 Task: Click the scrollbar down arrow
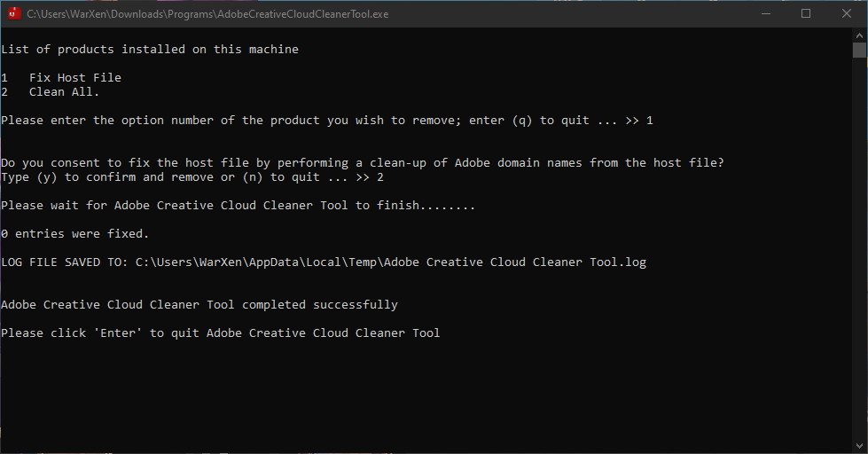click(859, 446)
